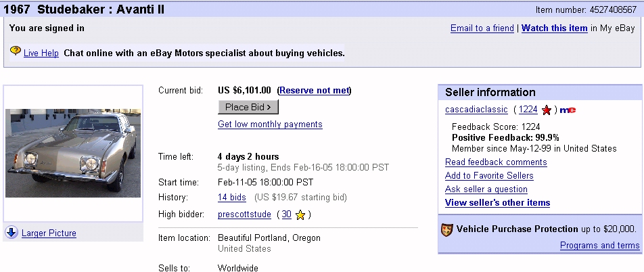Open Get low monthly payments link
This screenshot has width=644, height=272.
click(x=271, y=124)
